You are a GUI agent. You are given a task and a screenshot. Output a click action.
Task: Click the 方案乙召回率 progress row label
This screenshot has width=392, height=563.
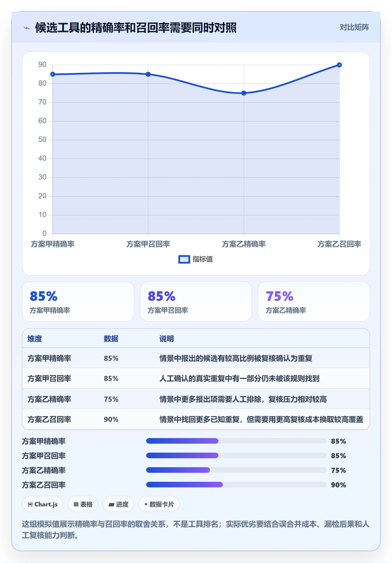[44, 485]
